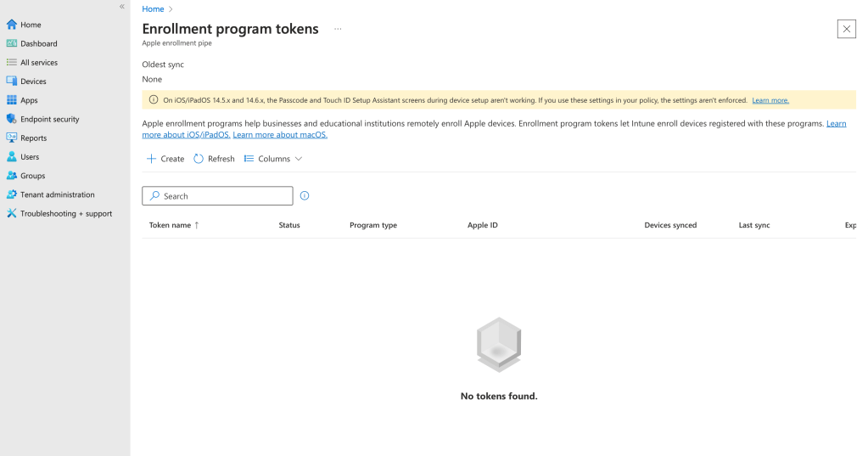The image size is (868, 456).
Task: Open the ellipsis menu beside page title
Action: tap(338, 29)
